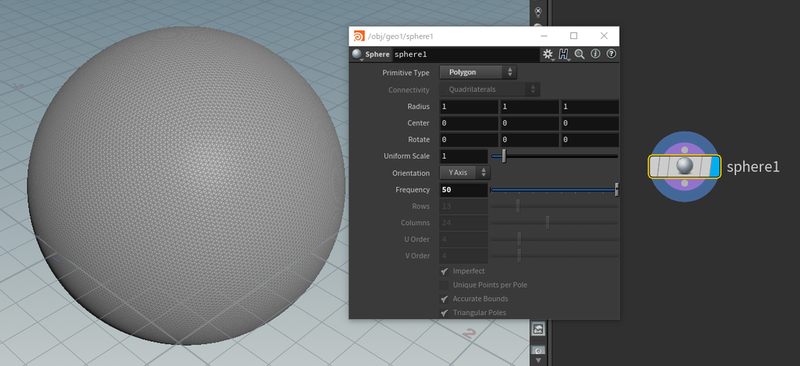
Task: Click the Columns field showing 24
Action: click(x=464, y=223)
